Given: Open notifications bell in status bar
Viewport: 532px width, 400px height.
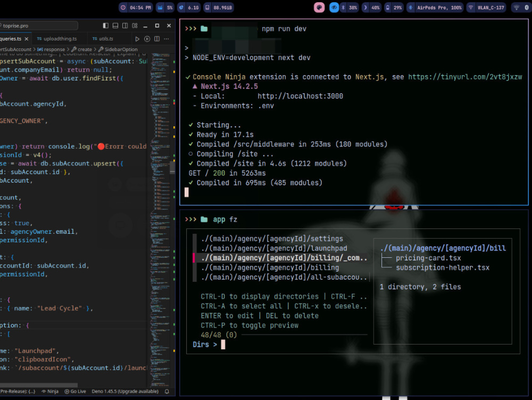Looking at the screenshot, I should pos(167,391).
